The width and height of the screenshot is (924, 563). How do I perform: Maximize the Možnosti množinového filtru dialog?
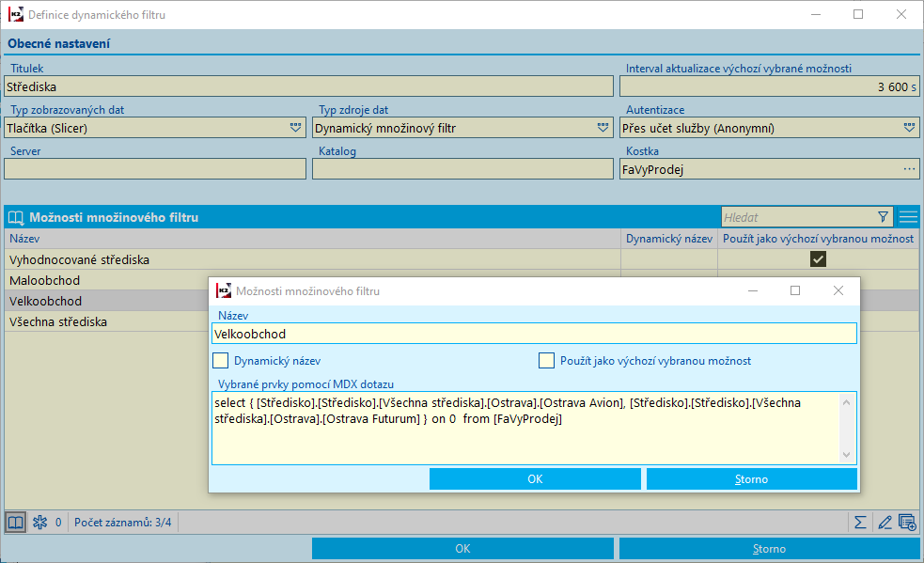pyautogui.click(x=795, y=290)
